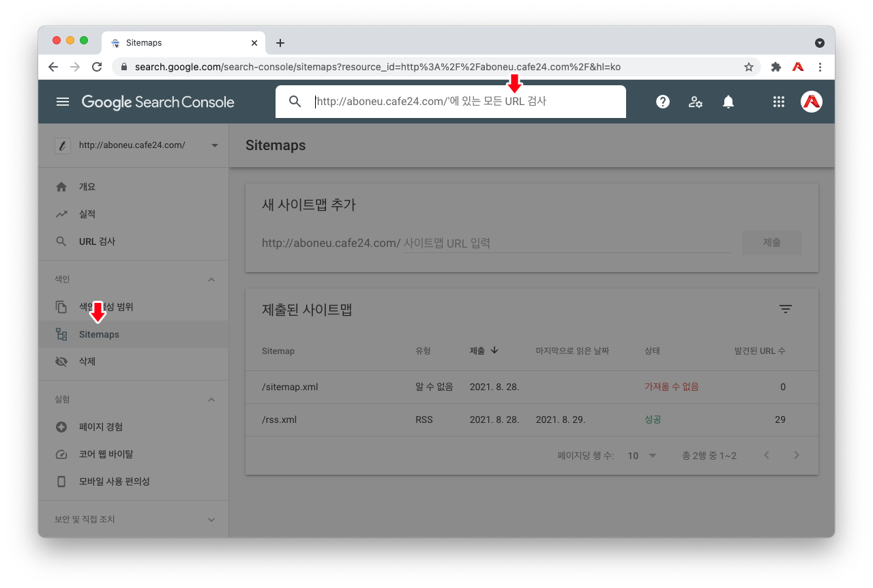Viewport: 873px width, 588px height.
Task: Open the /sitemap.xml row
Action: [532, 387]
